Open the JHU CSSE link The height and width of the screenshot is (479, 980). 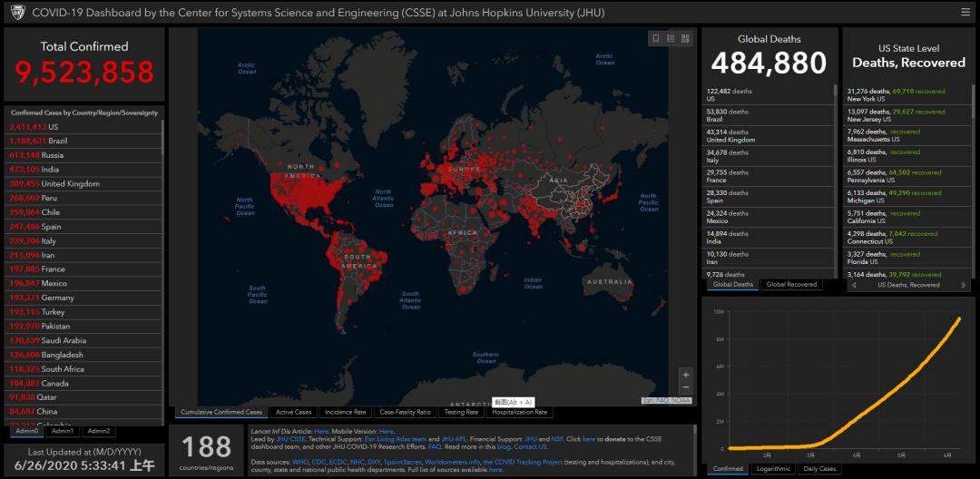pyautogui.click(x=290, y=439)
